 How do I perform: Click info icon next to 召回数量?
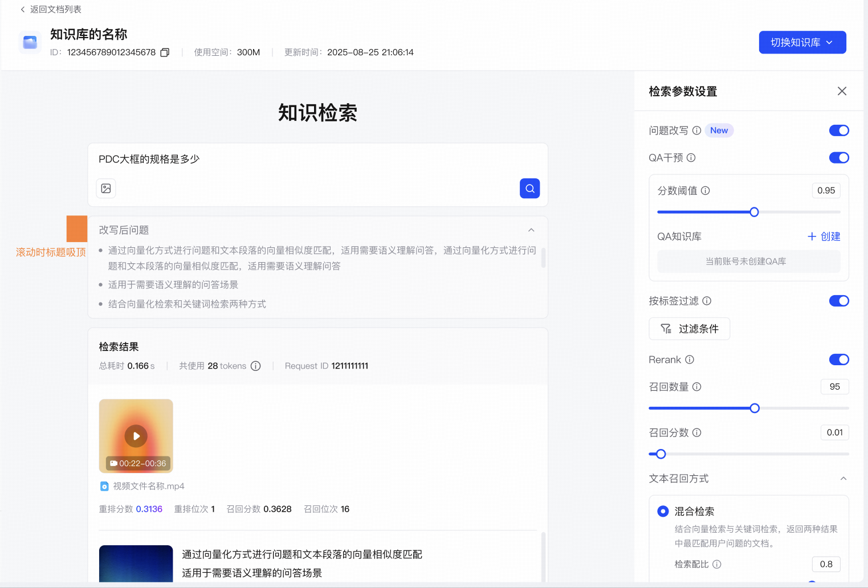point(696,387)
